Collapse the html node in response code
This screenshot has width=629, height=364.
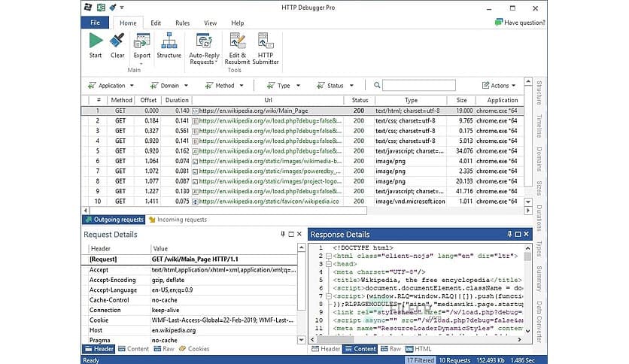[x=329, y=256]
